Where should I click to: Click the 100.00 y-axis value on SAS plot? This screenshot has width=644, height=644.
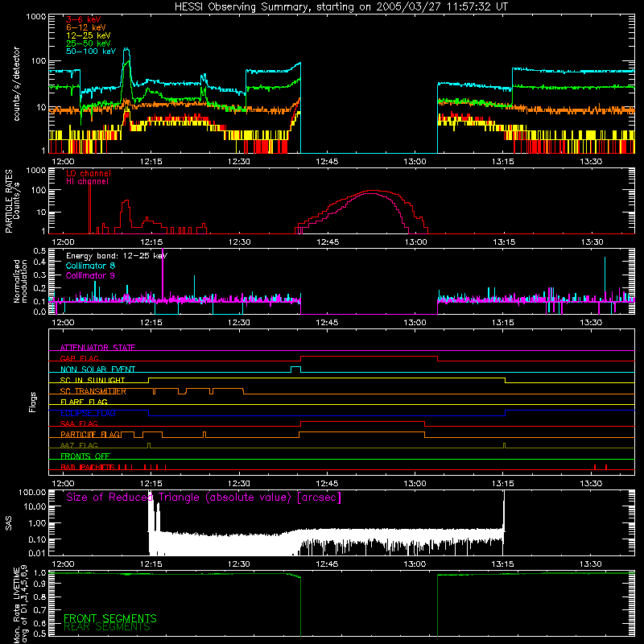click(32, 492)
